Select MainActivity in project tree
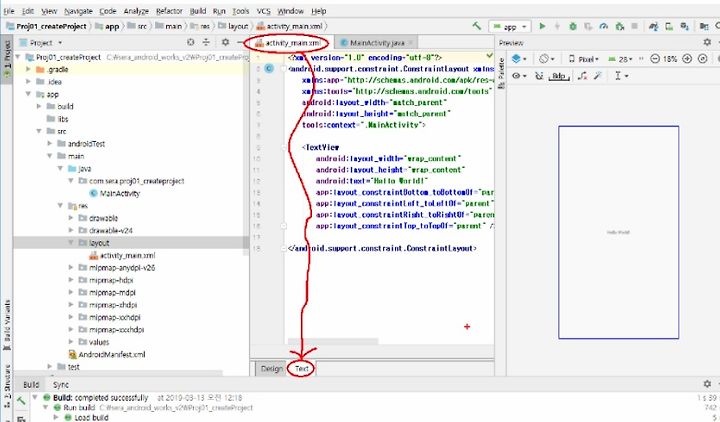 point(115,193)
